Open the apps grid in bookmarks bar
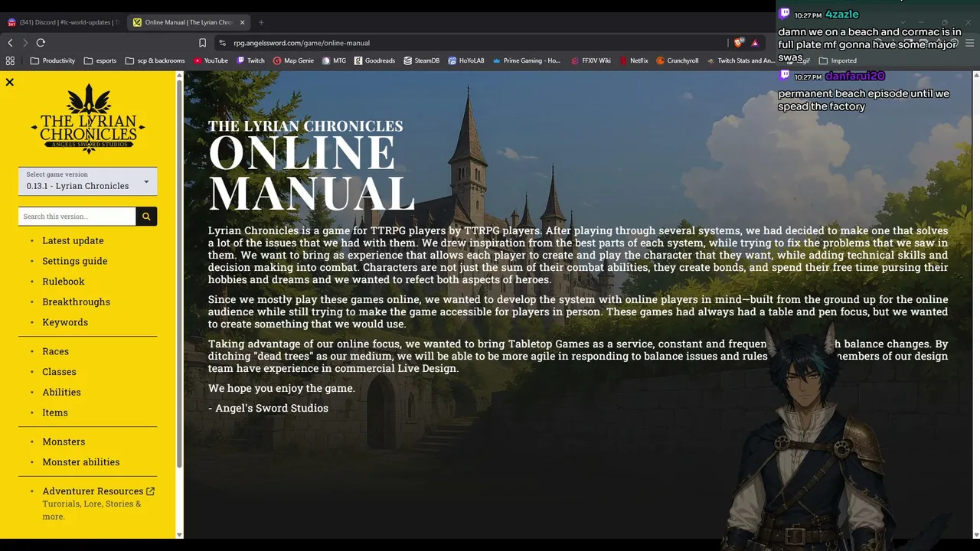980x551 pixels. coord(10,60)
